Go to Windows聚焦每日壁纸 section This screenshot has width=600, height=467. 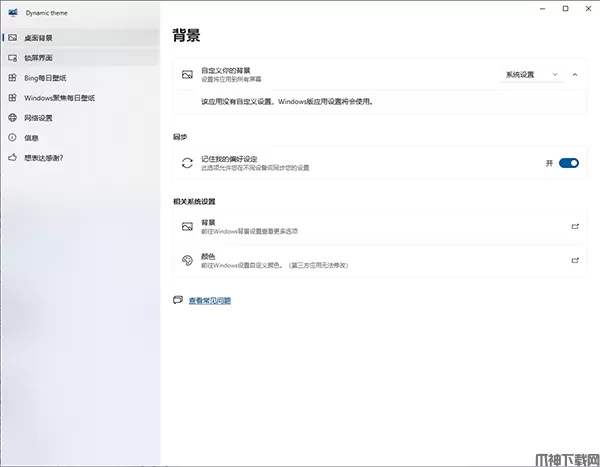point(80,98)
